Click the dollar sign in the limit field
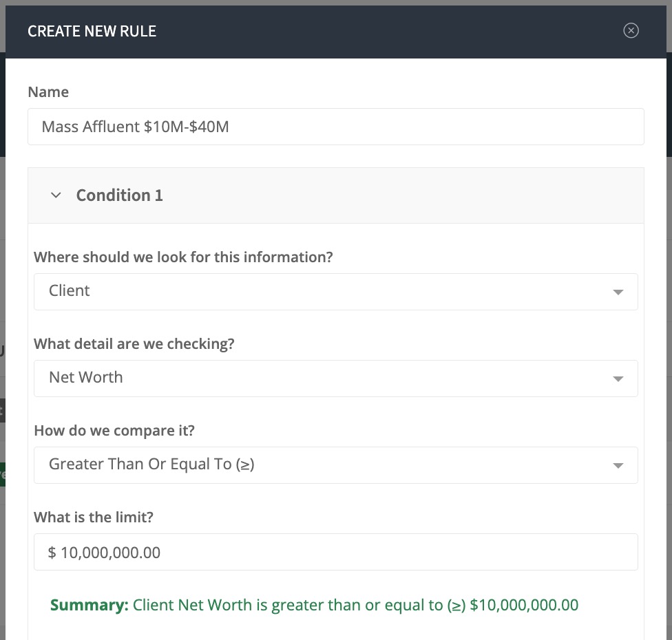672x640 pixels. coord(52,553)
